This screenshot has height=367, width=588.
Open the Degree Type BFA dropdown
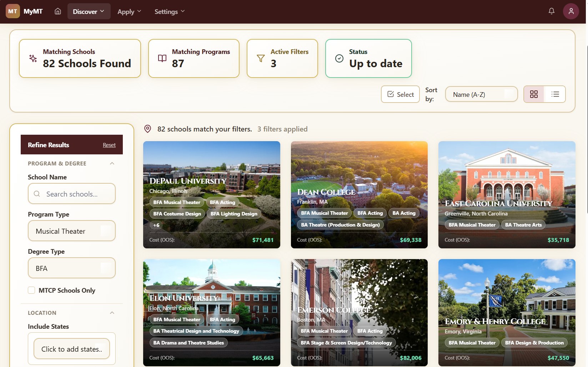72,268
